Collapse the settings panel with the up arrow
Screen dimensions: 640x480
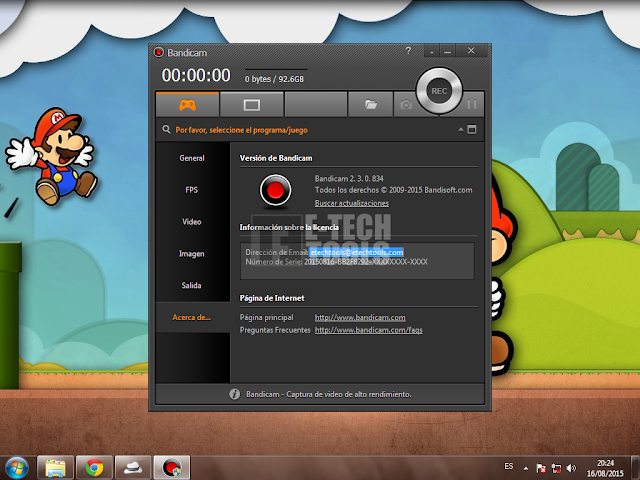click(460, 129)
